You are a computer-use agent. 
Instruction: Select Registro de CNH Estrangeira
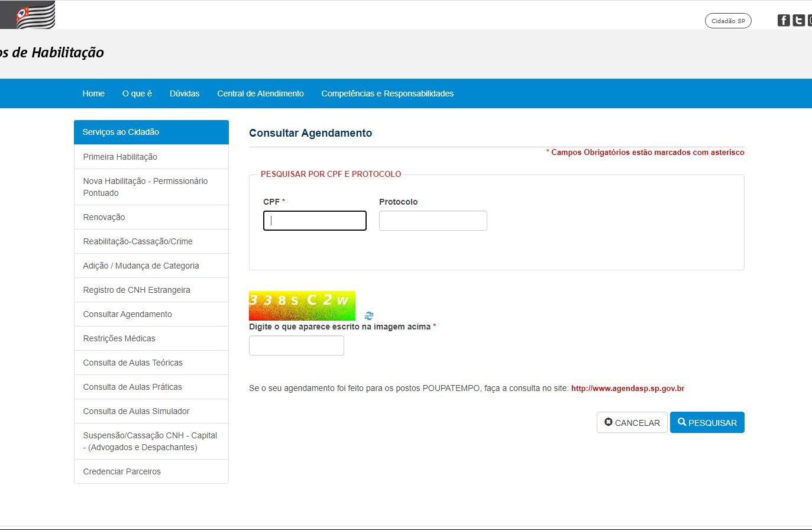pos(151,290)
